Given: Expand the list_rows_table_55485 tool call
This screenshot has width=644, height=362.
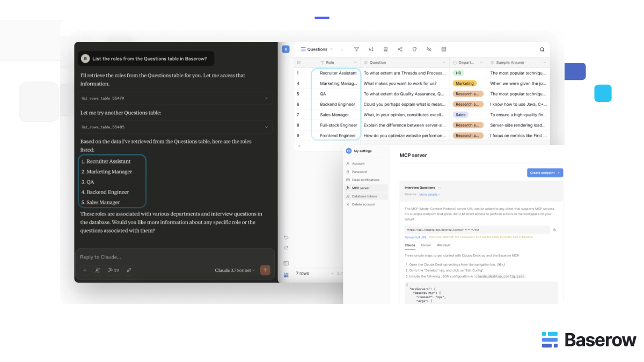Looking at the screenshot, I should pos(174,127).
